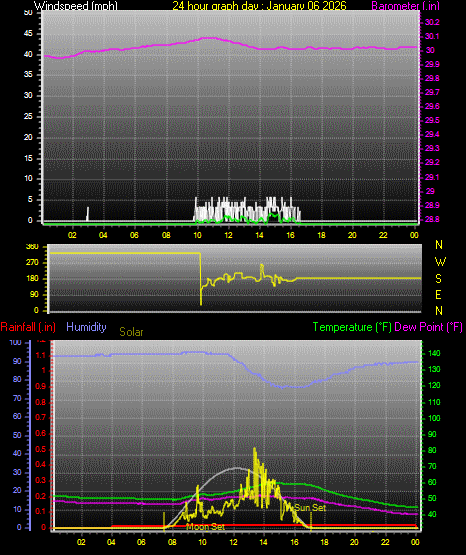Click the Windspeed (mph) axis label
Screen dimensions: 466x555
point(76,6)
